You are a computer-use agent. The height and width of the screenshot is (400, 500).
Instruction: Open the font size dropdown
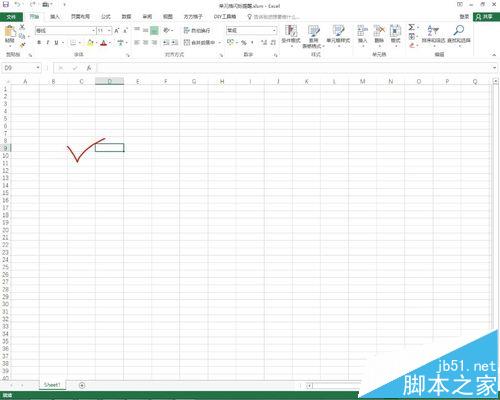(x=109, y=31)
